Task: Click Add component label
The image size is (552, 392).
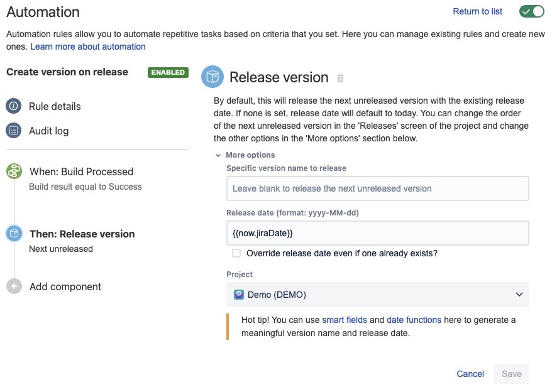Action: [x=65, y=287]
